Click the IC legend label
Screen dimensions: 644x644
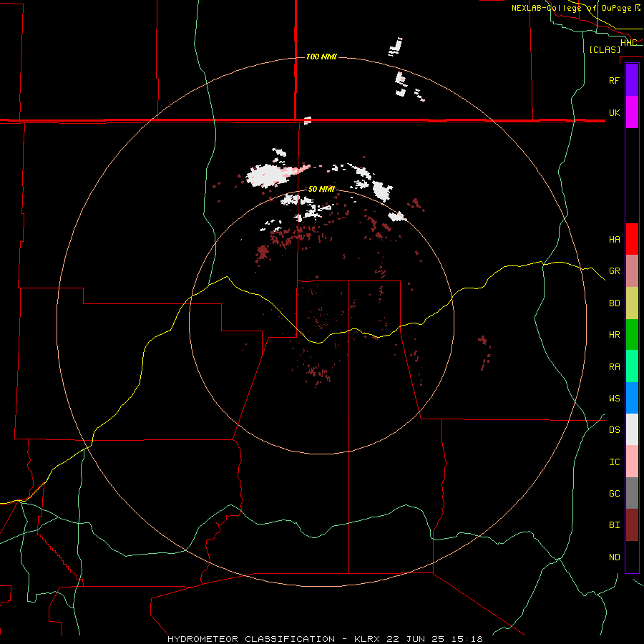(x=615, y=462)
